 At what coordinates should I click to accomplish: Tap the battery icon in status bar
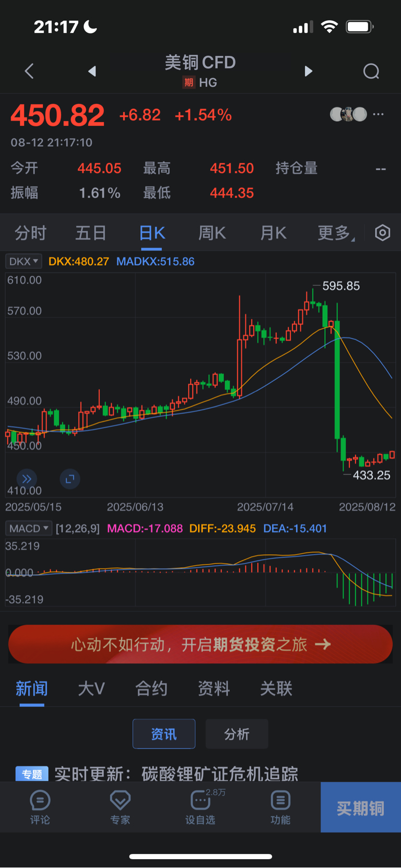click(x=360, y=27)
